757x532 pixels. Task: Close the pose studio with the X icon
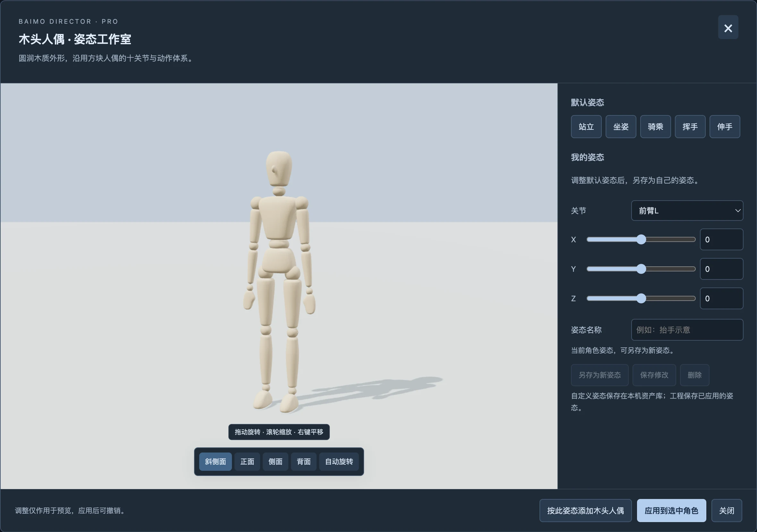click(728, 27)
